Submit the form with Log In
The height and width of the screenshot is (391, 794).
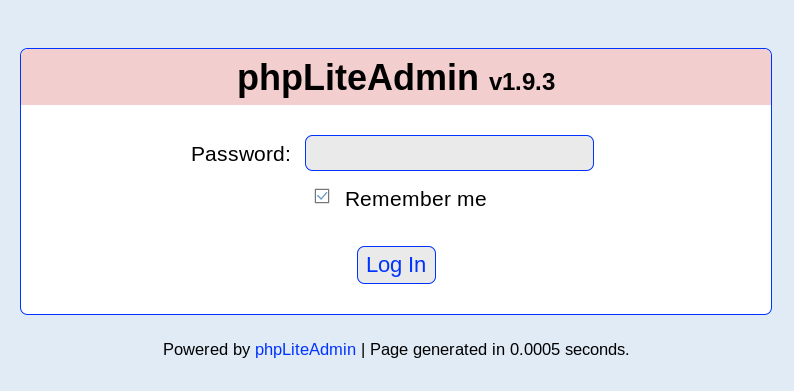click(396, 265)
